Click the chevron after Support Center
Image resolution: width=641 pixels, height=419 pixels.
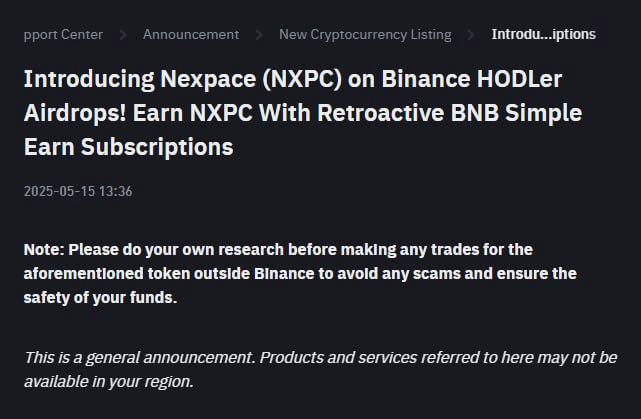pyautogui.click(x=123, y=35)
